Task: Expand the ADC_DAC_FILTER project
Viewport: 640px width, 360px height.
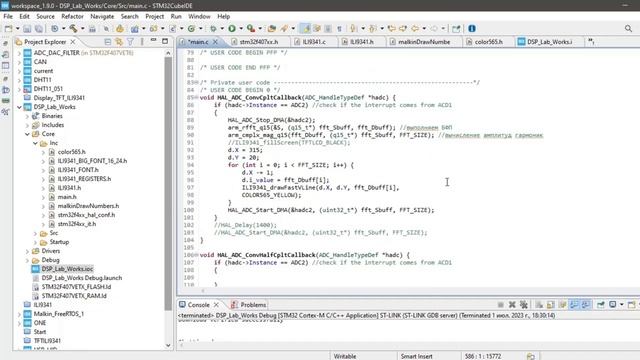Action: point(19,53)
